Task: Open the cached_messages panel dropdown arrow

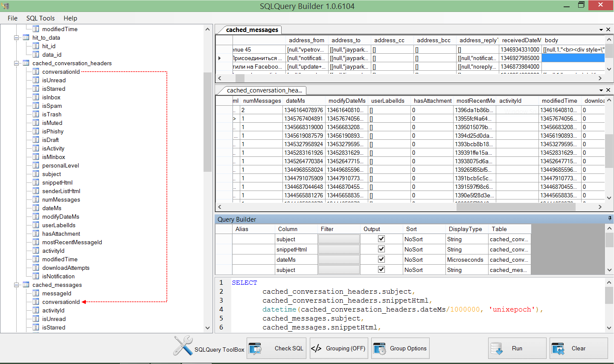Action: [x=601, y=30]
